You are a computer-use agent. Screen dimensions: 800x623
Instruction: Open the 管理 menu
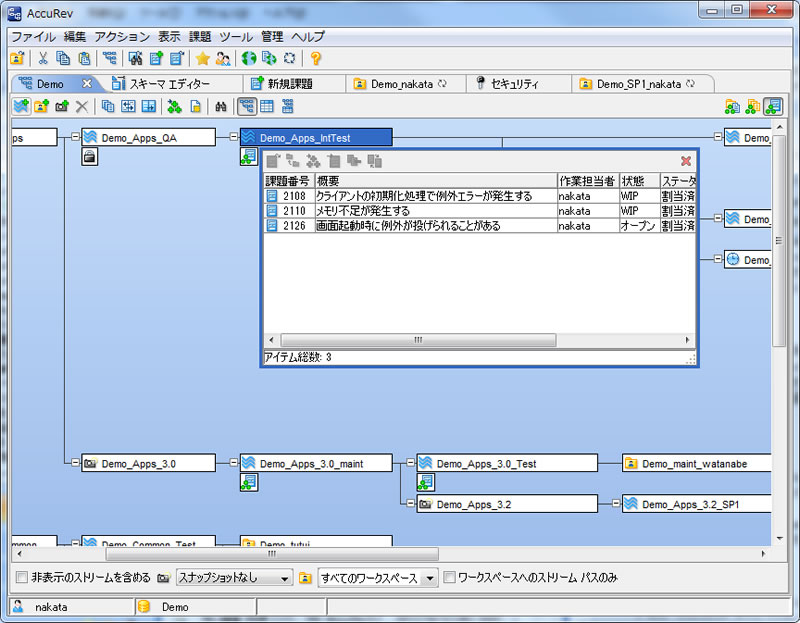coord(272,37)
